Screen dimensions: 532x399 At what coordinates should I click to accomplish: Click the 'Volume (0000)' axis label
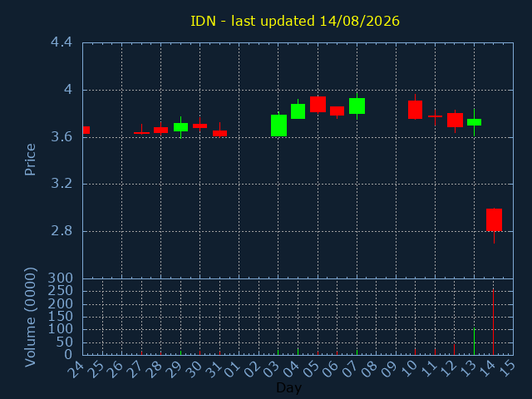tap(30, 318)
